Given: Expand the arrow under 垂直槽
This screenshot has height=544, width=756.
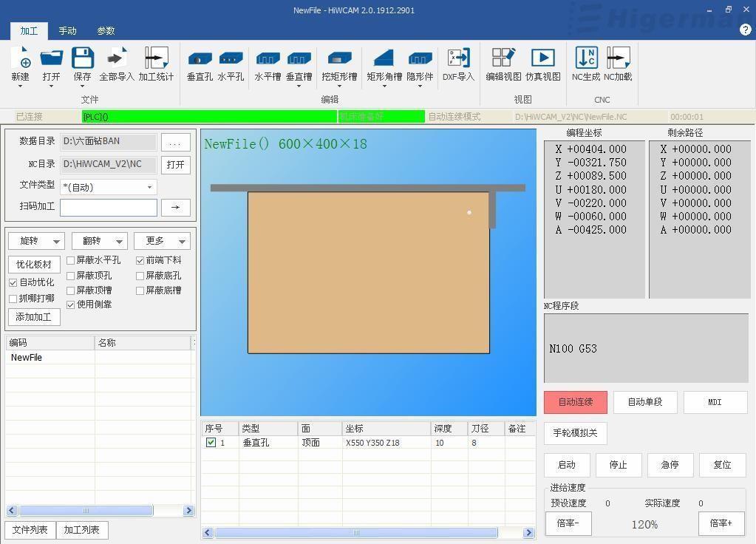Looking at the screenshot, I should 299,86.
